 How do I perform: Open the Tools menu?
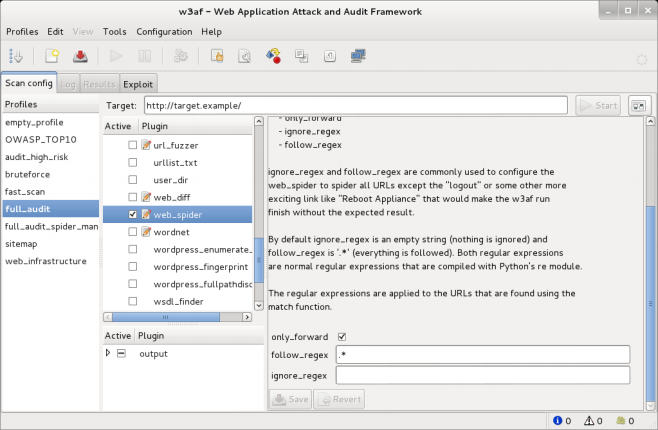pos(114,32)
